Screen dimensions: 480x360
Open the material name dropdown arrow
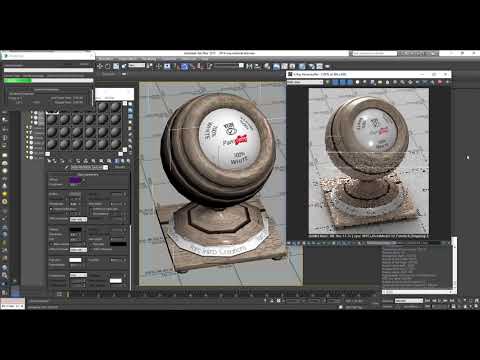(105, 167)
